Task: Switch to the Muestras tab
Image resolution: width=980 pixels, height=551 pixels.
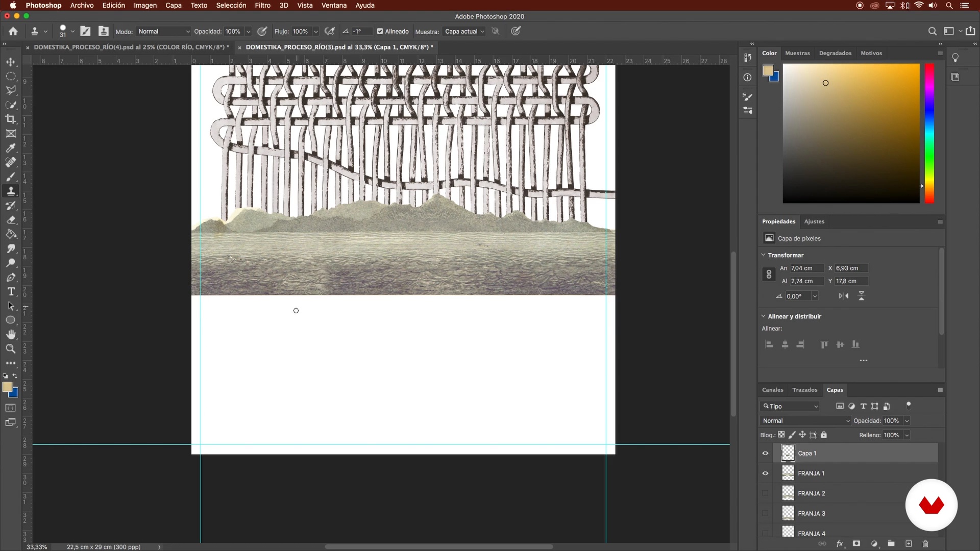Action: pos(797,53)
